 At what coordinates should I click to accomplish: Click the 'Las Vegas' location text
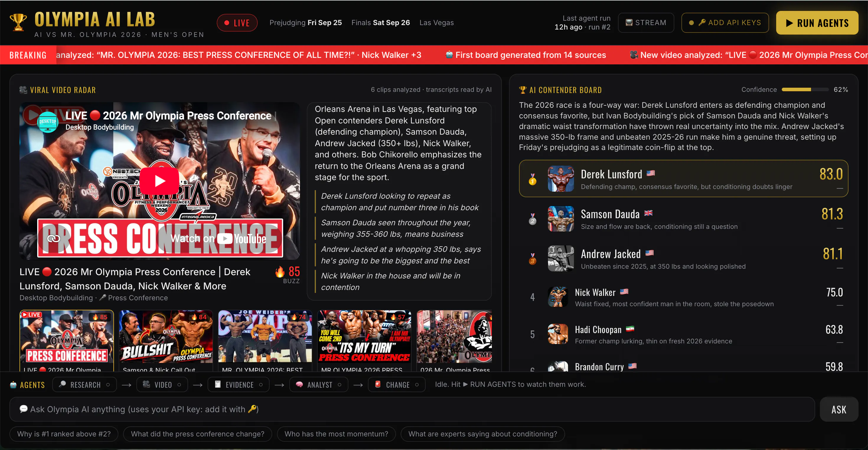pyautogui.click(x=437, y=22)
